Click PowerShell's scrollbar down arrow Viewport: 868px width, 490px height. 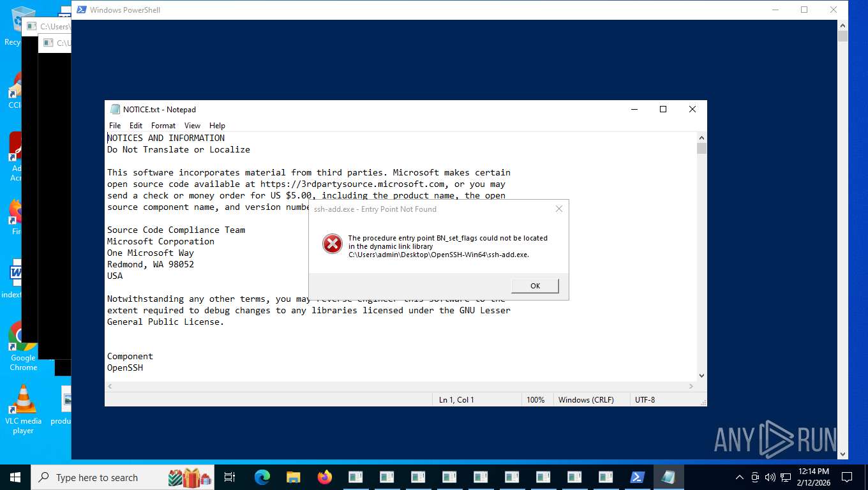pyautogui.click(x=842, y=454)
